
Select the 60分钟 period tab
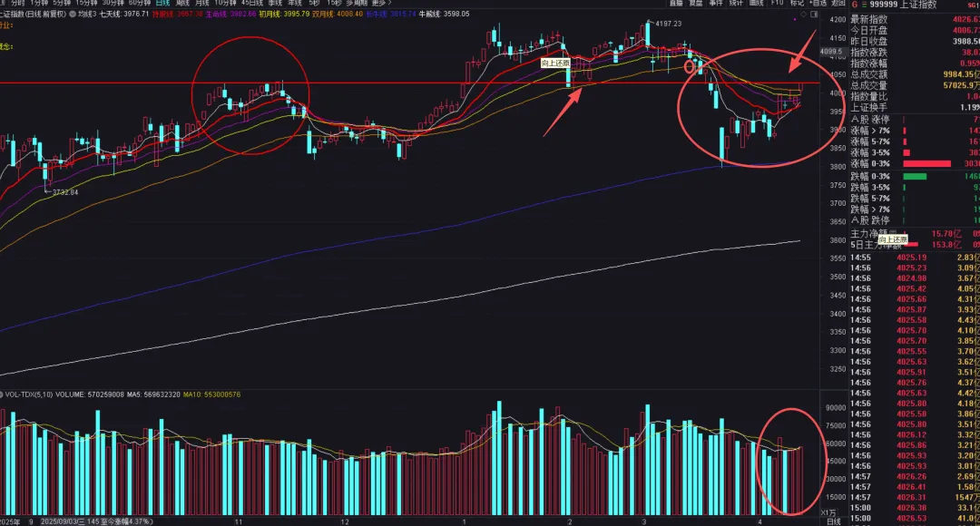pyautogui.click(x=140, y=3)
